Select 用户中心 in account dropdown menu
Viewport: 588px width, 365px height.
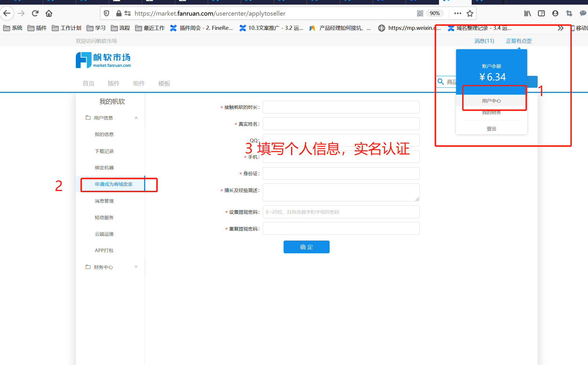(491, 101)
